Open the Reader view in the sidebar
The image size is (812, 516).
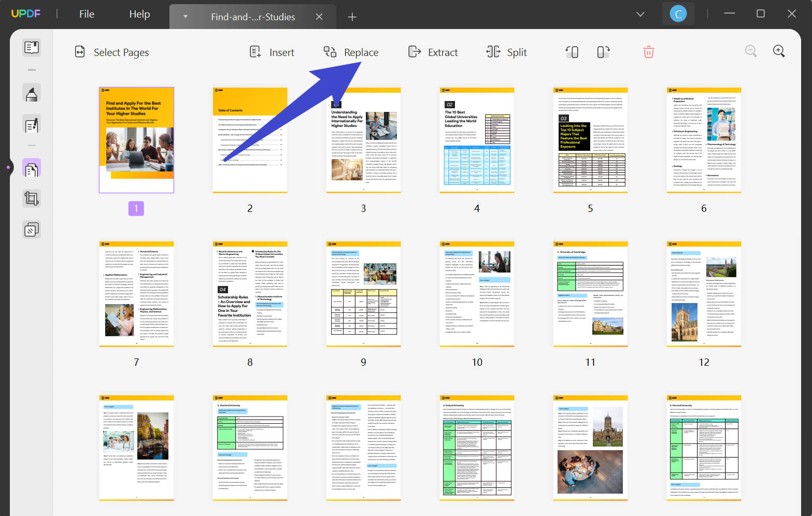(x=31, y=48)
